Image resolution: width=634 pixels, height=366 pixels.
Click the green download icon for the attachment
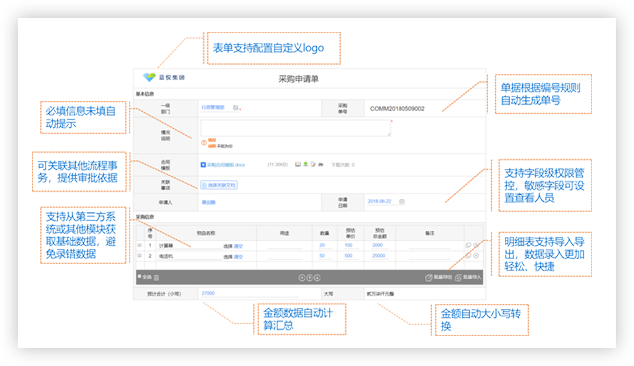[x=306, y=164]
